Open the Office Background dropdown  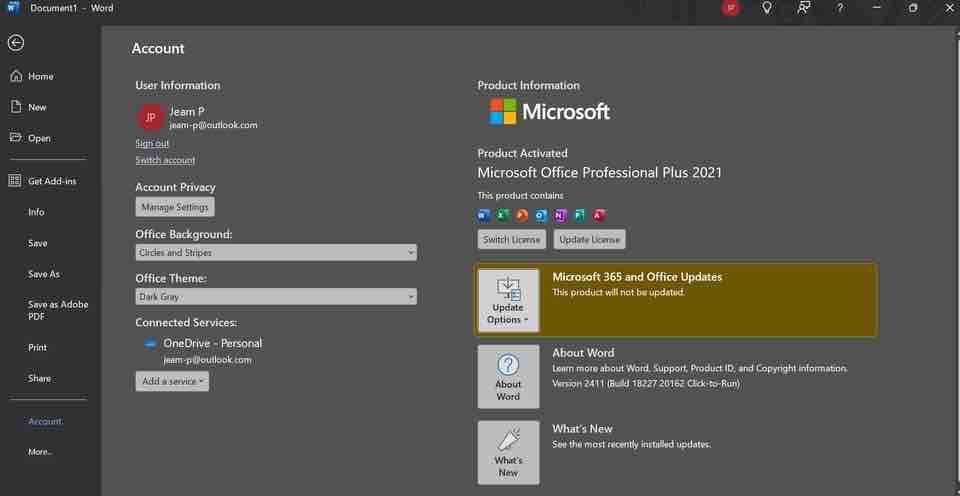[276, 252]
